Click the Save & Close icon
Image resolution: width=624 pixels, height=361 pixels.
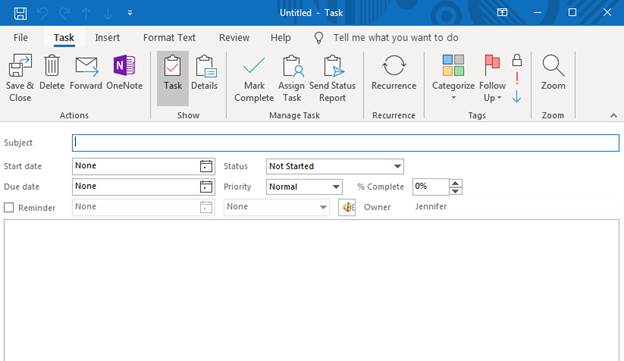[20, 66]
